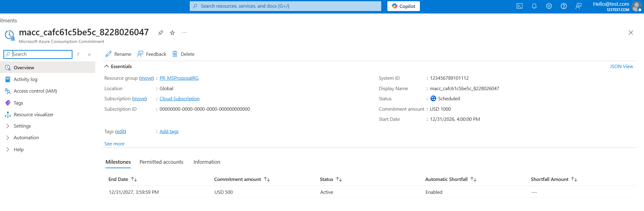
Task: Click Add tags
Action: pyautogui.click(x=169, y=132)
